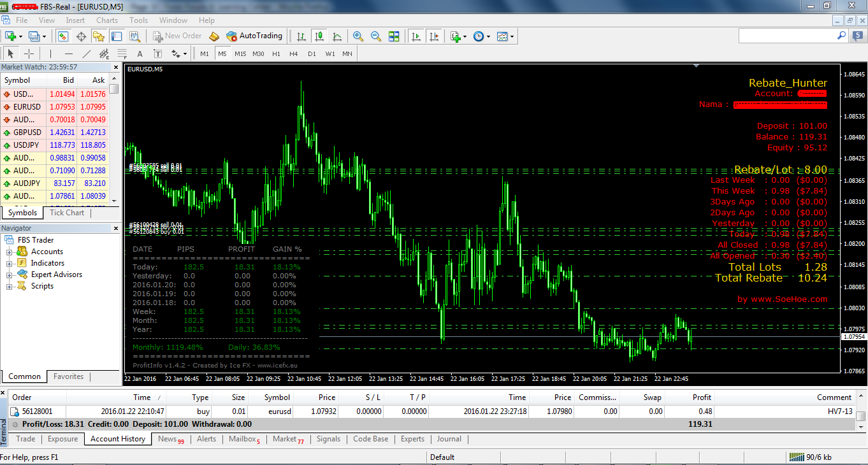Select the Vertical Line drawing tool
The width and height of the screenshot is (868, 465).
(x=51, y=54)
